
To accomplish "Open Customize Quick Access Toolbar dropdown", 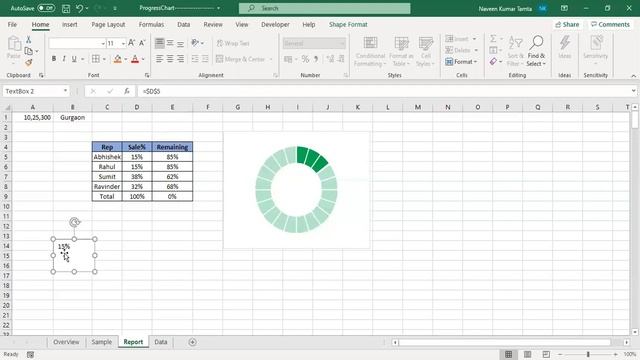I will click(x=115, y=8).
